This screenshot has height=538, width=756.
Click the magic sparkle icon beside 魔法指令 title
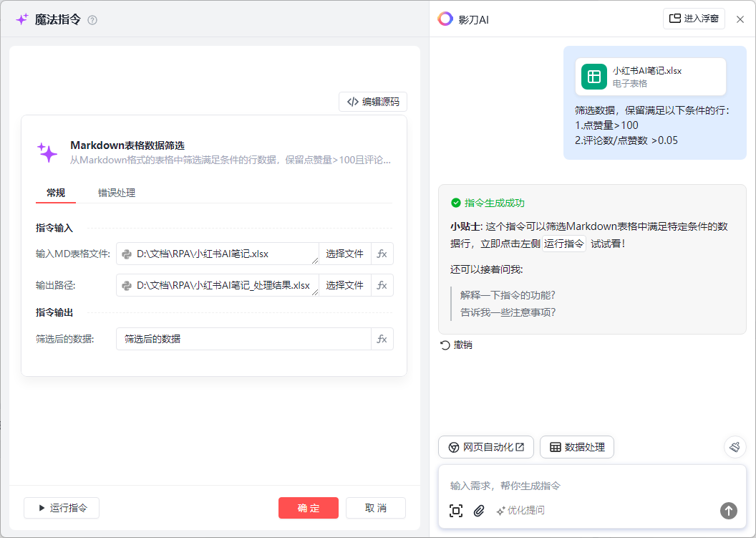(22, 19)
